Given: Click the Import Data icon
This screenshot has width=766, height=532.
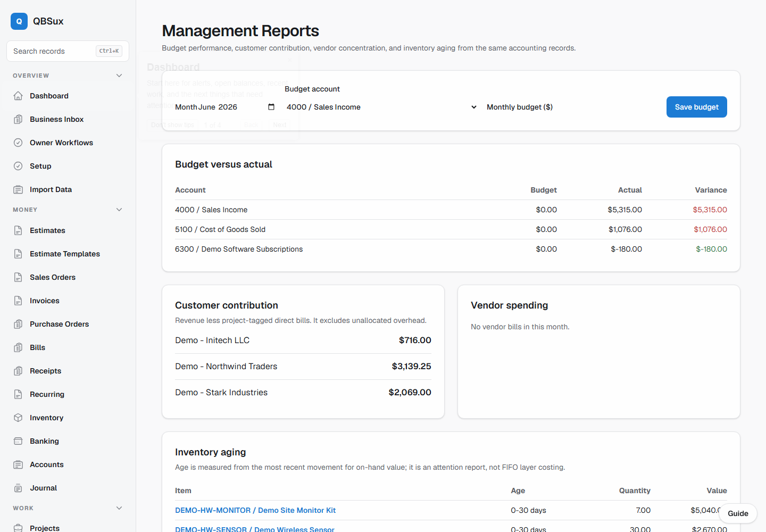Looking at the screenshot, I should point(18,189).
